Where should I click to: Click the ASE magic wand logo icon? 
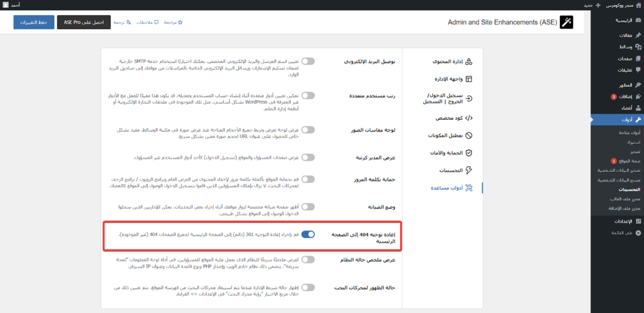[x=567, y=22]
